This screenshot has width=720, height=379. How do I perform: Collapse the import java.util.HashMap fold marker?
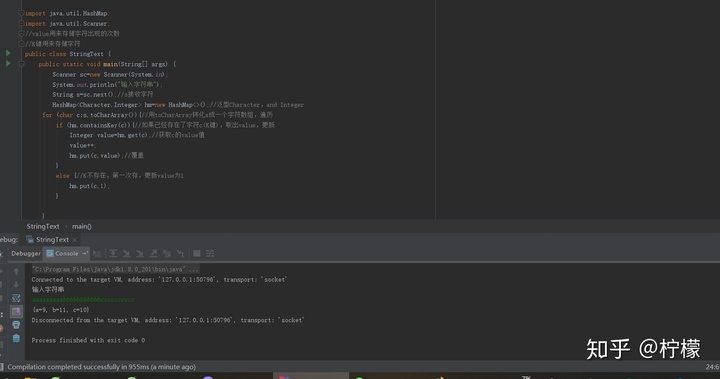pos(21,13)
